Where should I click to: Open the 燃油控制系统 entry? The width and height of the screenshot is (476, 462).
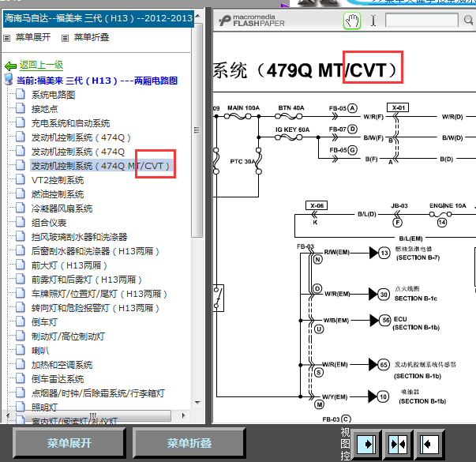(58, 194)
